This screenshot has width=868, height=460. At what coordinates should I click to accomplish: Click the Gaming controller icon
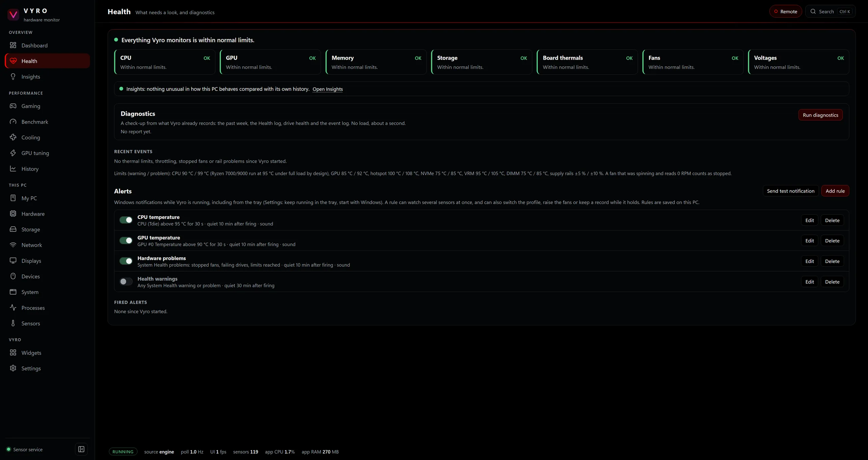(x=13, y=106)
